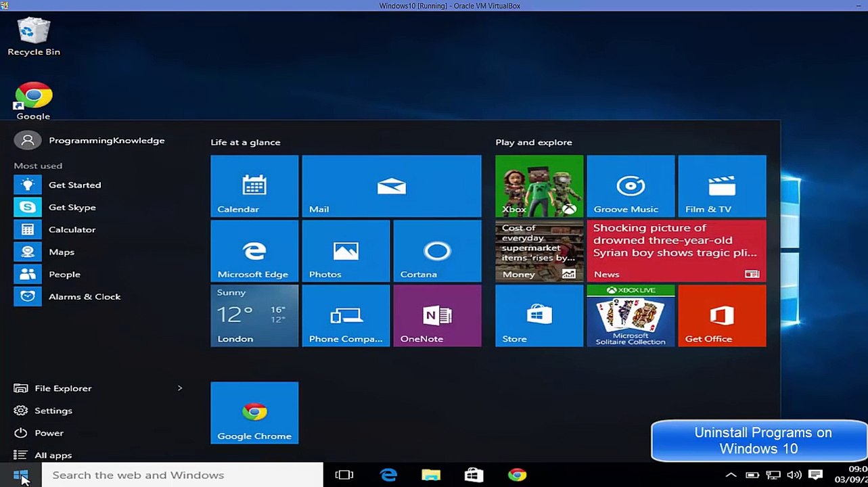Launch Microsoft Solitaire Collection tile

pos(631,316)
